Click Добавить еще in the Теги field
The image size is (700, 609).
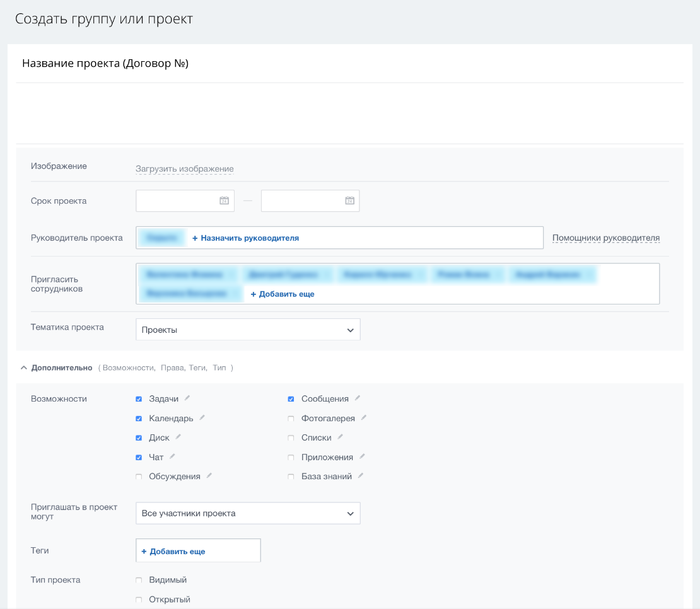pos(173,551)
